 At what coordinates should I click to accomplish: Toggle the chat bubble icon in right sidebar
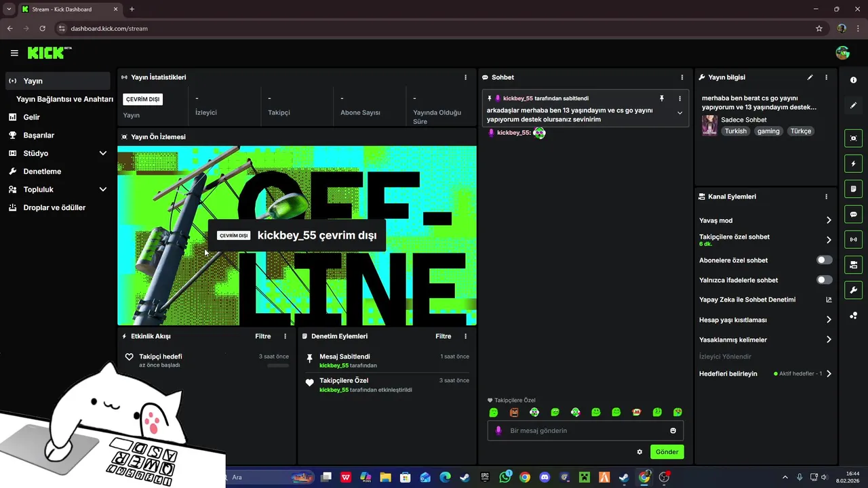tap(853, 214)
